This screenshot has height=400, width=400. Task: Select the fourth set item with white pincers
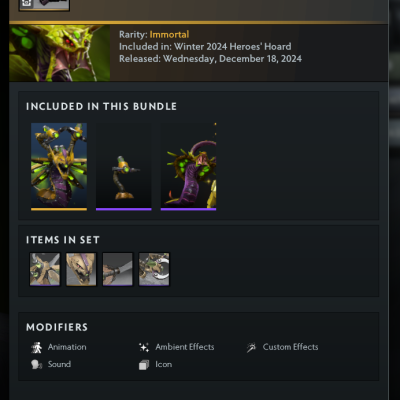(x=154, y=269)
